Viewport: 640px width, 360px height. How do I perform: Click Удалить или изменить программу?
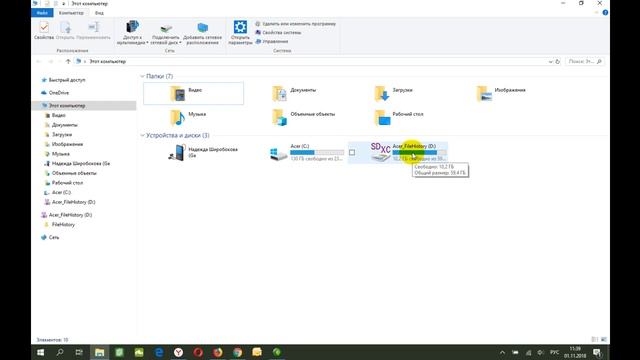(296, 24)
